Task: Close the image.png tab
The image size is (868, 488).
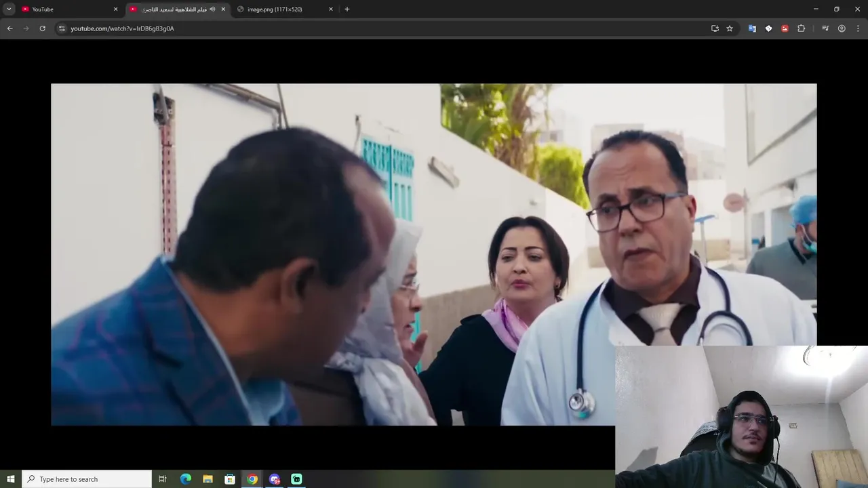Action: point(331,9)
